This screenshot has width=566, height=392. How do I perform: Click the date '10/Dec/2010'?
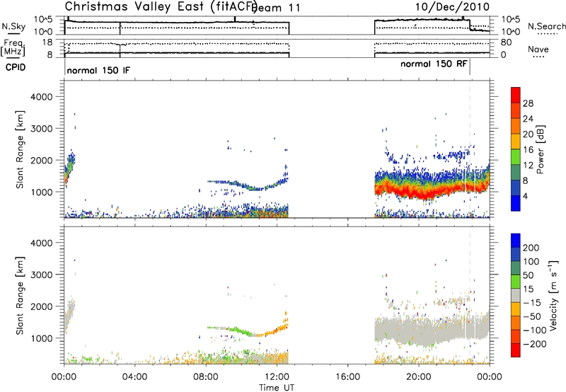point(452,7)
